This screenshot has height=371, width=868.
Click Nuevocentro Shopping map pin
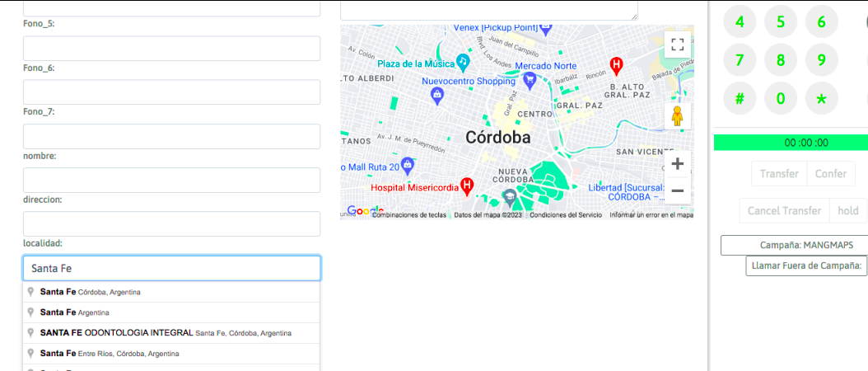tap(438, 96)
